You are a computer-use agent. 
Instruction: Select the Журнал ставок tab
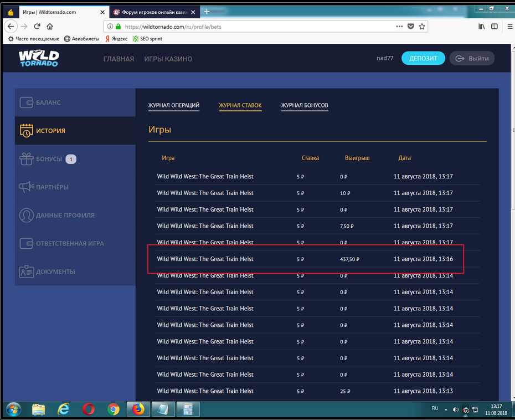(x=240, y=105)
